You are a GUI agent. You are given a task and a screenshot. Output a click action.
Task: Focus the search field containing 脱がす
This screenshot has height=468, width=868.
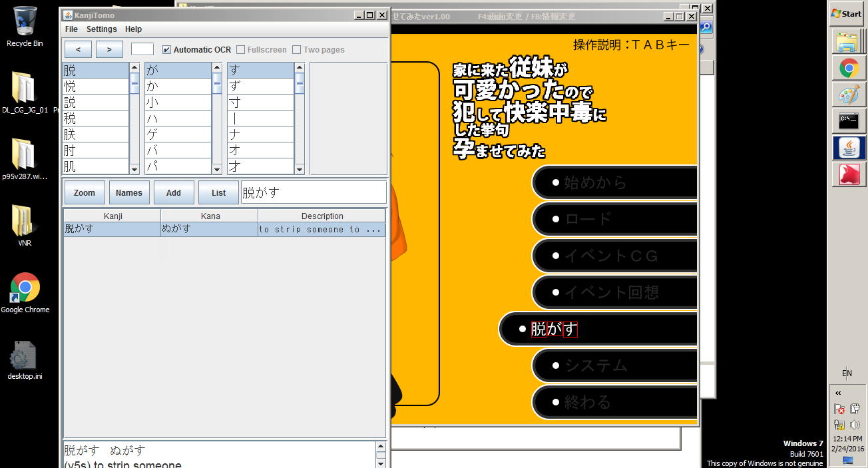coord(314,192)
